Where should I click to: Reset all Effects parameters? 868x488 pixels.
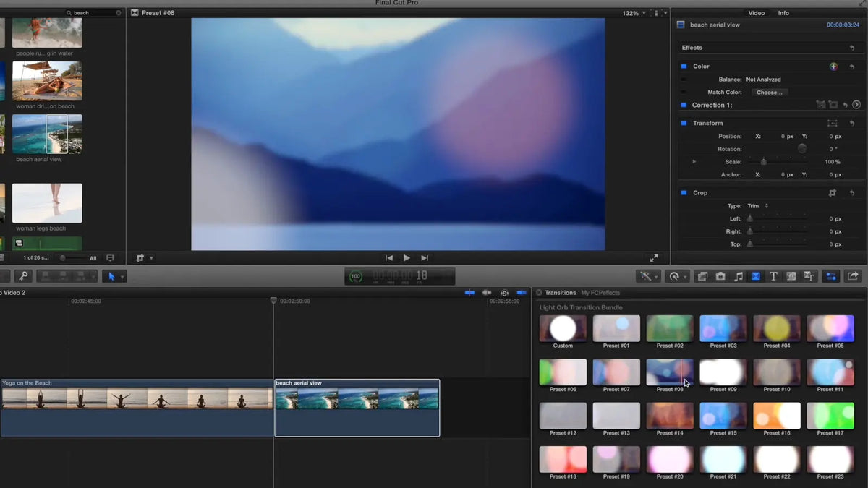point(852,48)
